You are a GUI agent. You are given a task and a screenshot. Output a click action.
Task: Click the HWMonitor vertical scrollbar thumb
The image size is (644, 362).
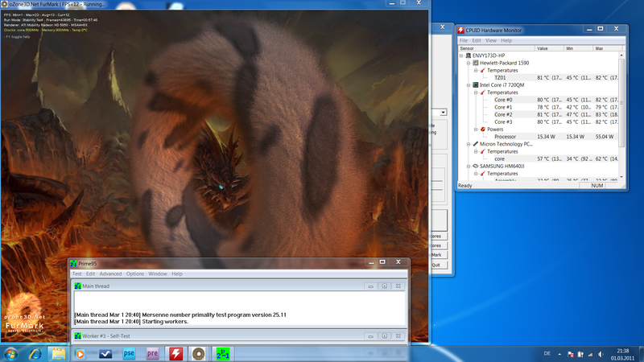pos(621,103)
